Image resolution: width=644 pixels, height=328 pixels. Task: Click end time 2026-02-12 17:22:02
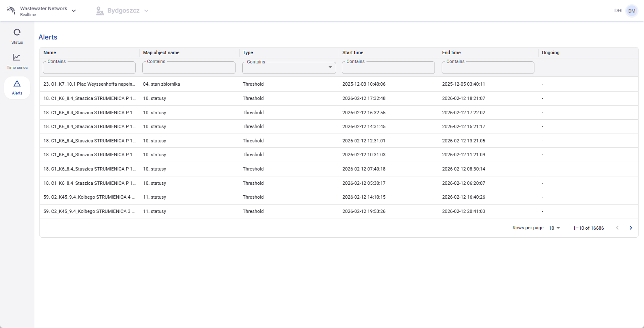463,113
